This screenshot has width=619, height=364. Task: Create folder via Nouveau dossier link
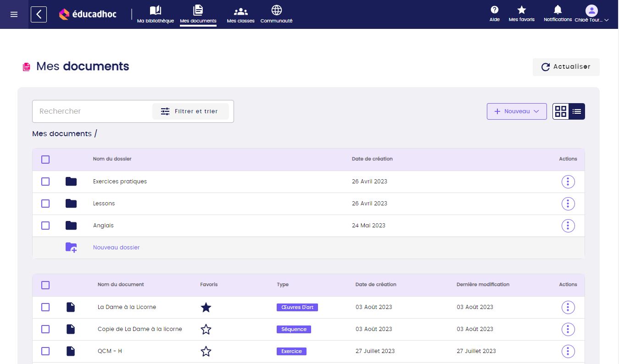point(116,248)
